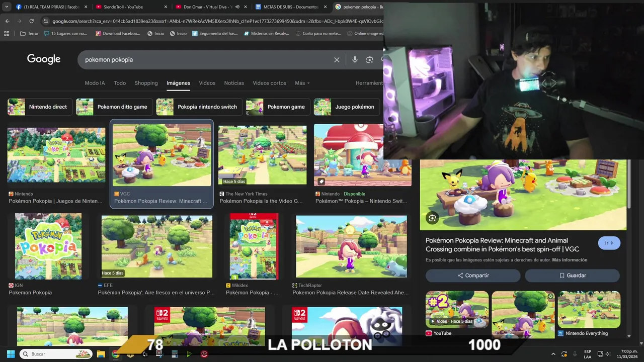
Task: Start voice search with microphone icon
Action: click(355, 60)
